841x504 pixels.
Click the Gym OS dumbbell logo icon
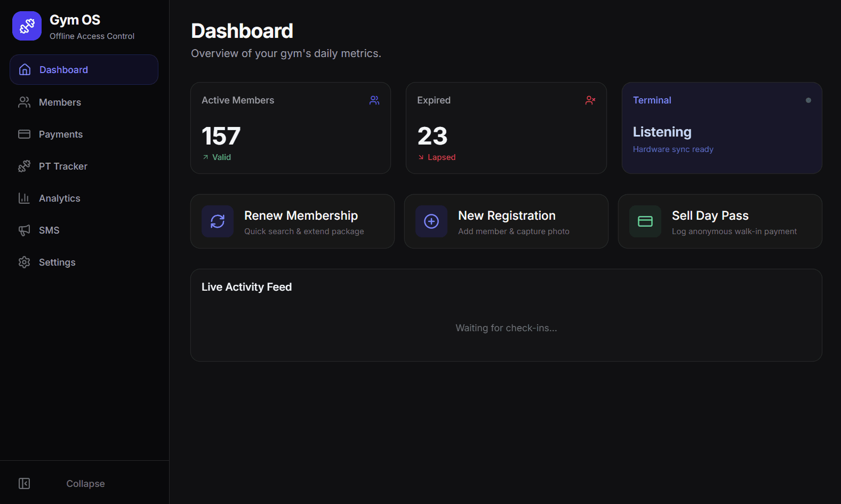click(x=27, y=26)
